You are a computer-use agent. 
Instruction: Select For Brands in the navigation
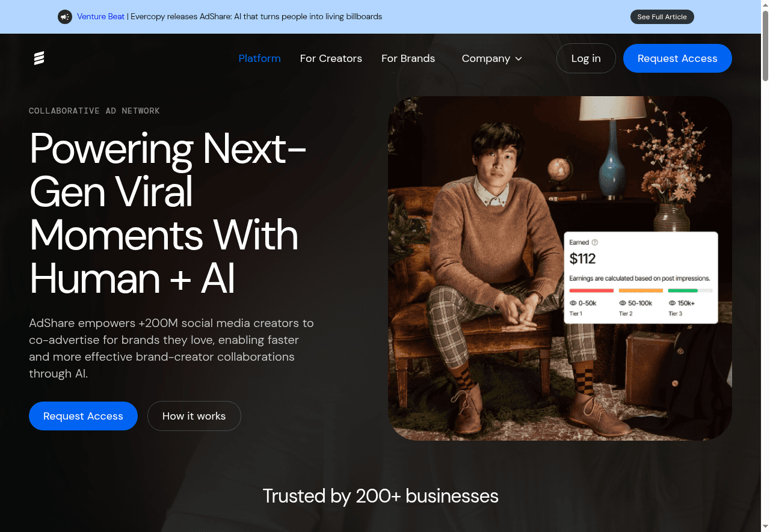click(x=408, y=58)
